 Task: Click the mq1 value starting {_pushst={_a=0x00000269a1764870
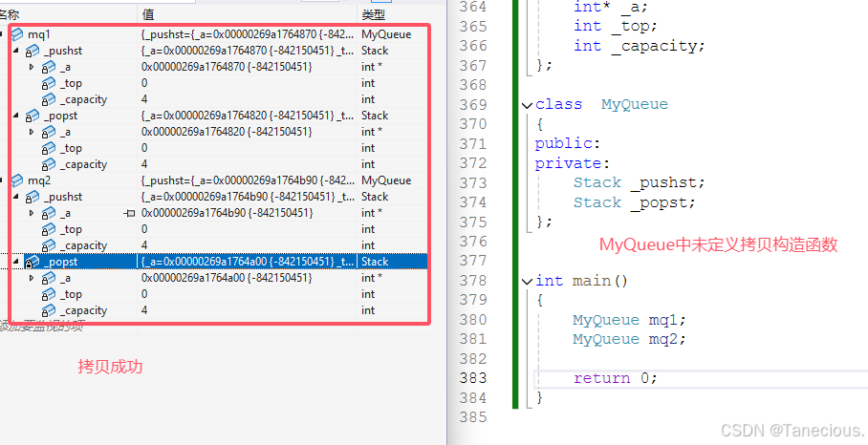[x=248, y=34]
